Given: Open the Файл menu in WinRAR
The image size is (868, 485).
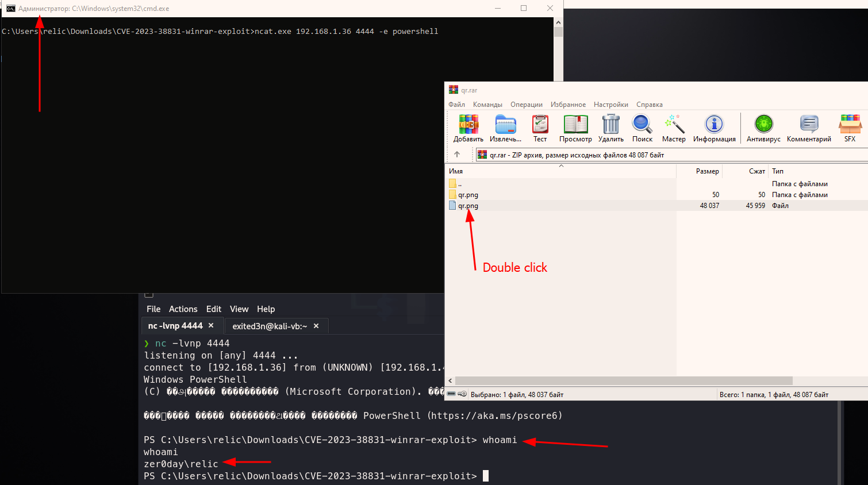Looking at the screenshot, I should tap(457, 105).
